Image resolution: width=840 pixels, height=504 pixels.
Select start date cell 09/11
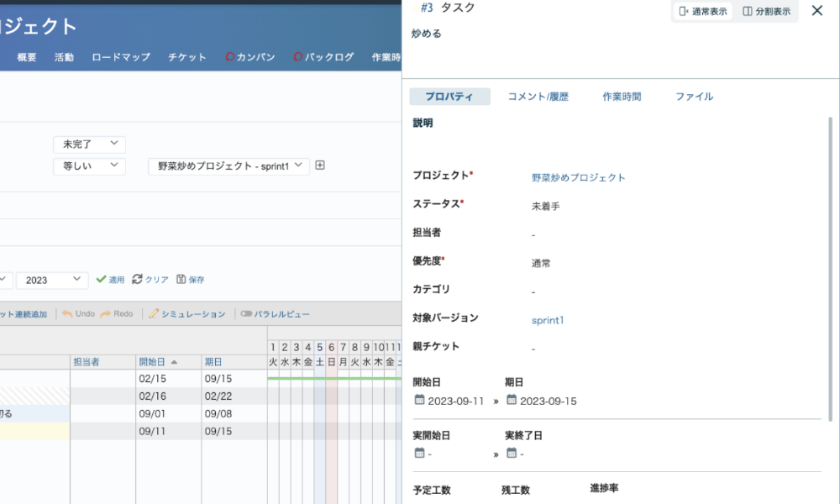pos(168,432)
